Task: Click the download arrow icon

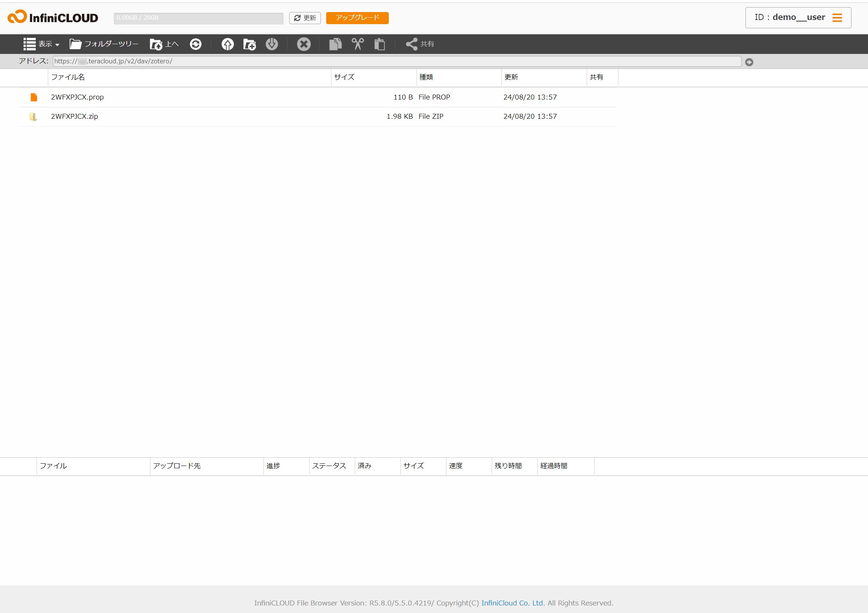Action: 271,44
